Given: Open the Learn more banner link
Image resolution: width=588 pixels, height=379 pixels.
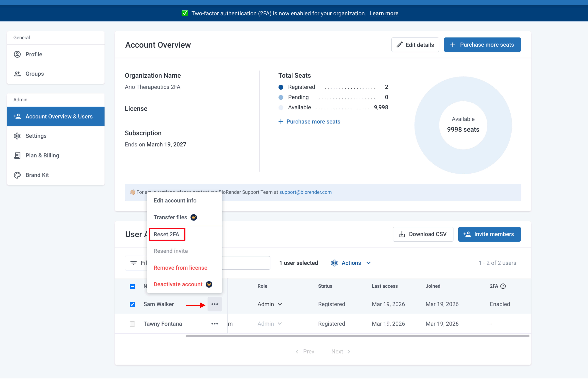Looking at the screenshot, I should (384, 13).
